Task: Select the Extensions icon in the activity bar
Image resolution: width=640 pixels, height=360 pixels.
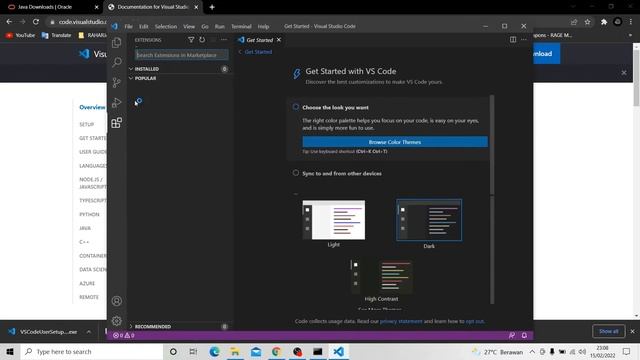Action: tap(117, 122)
